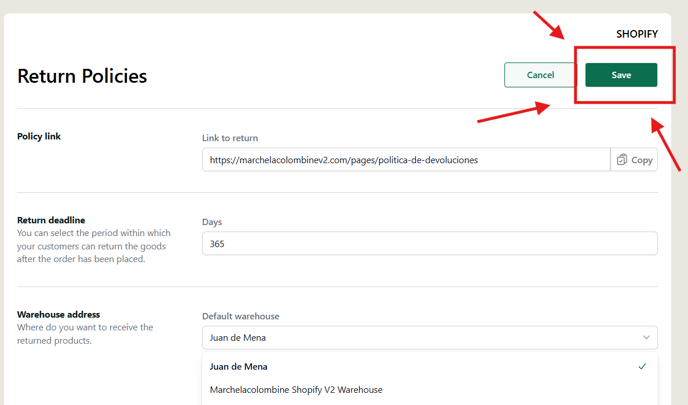Click the Return Policies heading
The image size is (688, 405).
(82, 76)
